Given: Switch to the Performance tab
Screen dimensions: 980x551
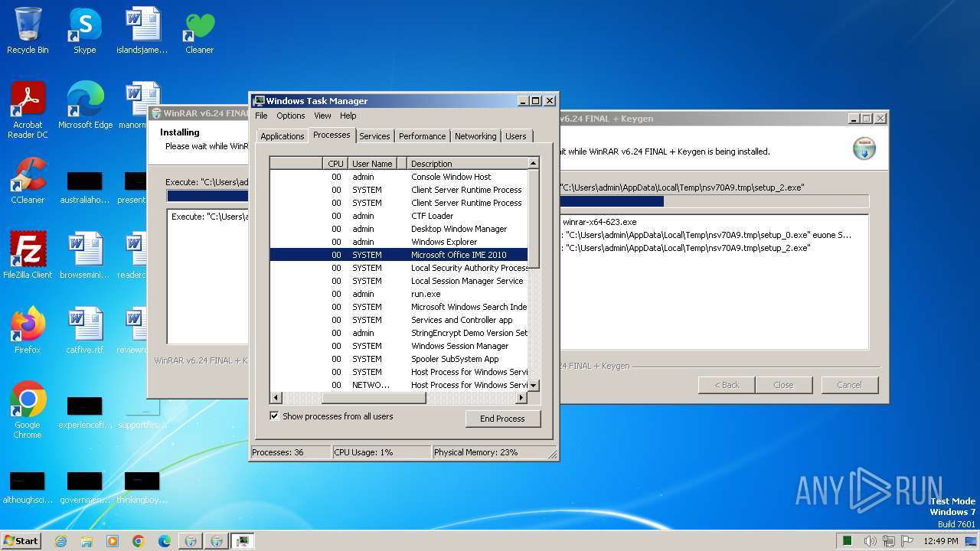Looking at the screenshot, I should coord(422,136).
